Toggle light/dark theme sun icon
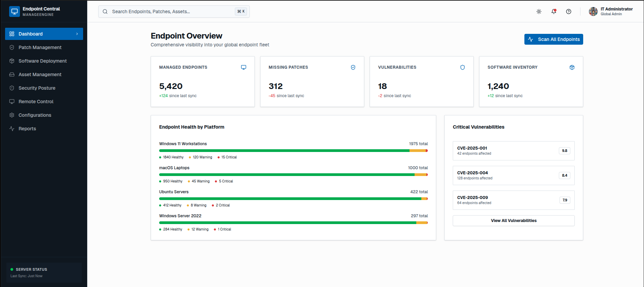The height and width of the screenshot is (287, 644). (x=539, y=12)
